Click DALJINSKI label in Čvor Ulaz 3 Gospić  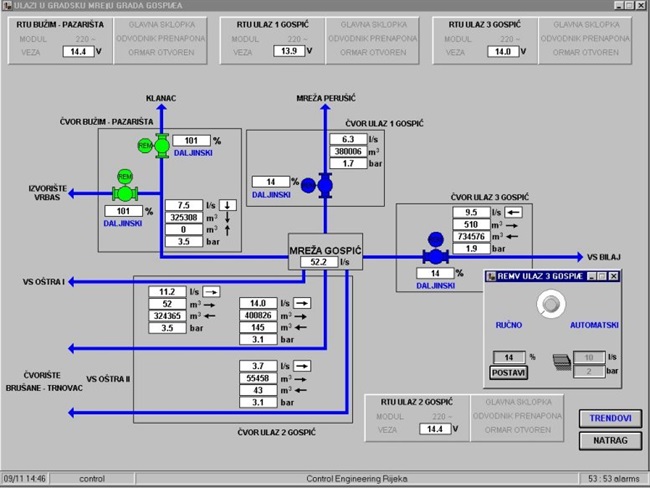(436, 286)
